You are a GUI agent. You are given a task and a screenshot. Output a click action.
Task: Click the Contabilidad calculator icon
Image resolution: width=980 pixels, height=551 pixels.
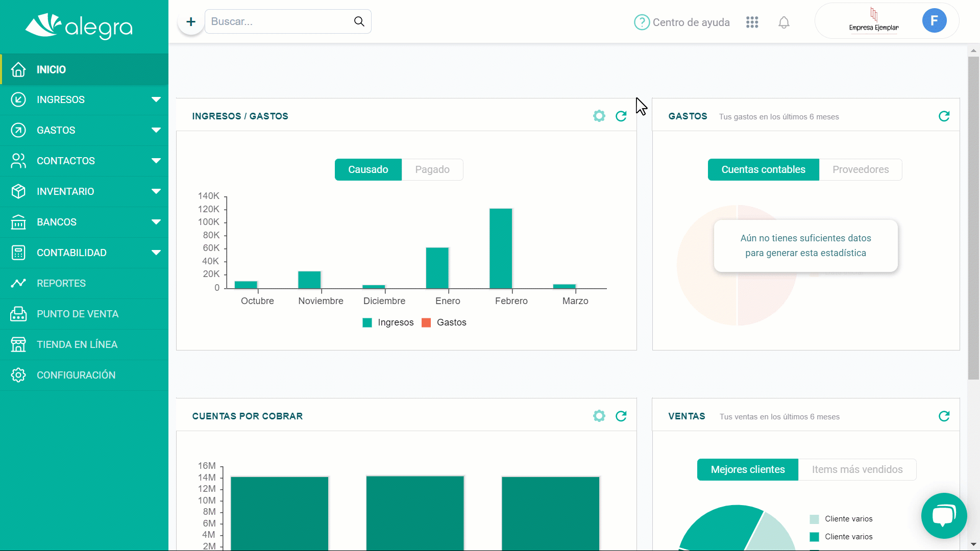point(18,253)
